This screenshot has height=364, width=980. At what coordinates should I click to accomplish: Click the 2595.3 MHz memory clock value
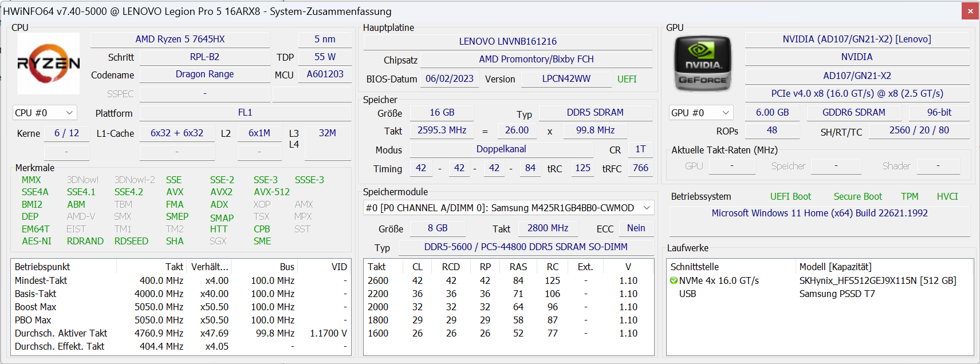click(442, 130)
